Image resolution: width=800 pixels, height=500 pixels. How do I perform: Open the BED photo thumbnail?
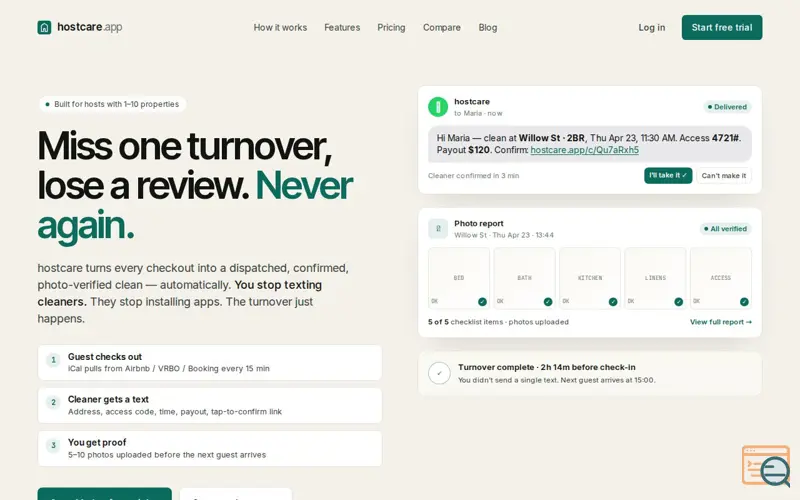coord(459,279)
